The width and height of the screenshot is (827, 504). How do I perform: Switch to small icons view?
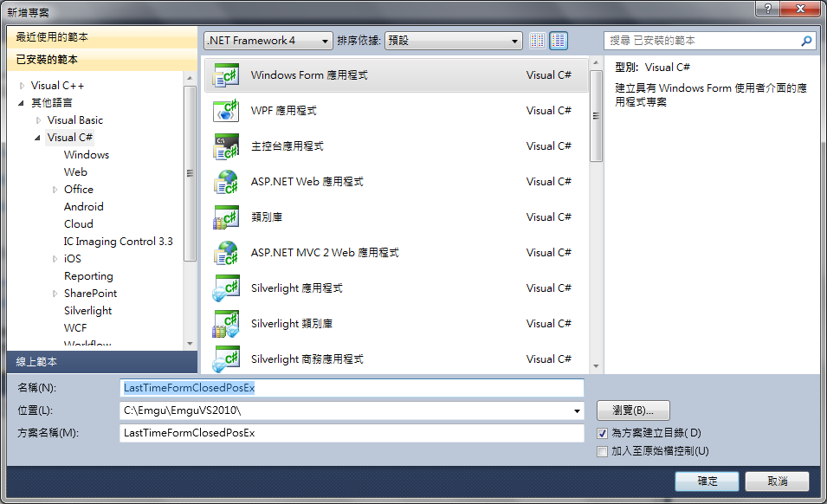(538, 41)
